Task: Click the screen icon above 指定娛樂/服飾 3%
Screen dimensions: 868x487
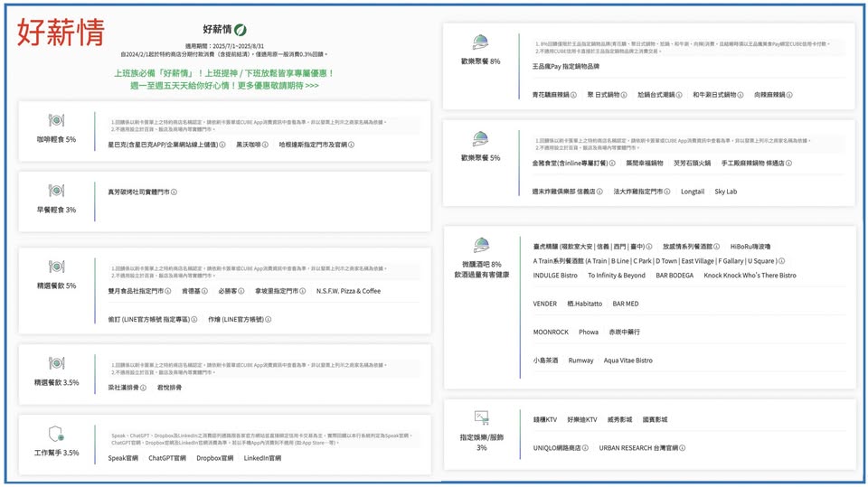Action: pyautogui.click(x=481, y=417)
